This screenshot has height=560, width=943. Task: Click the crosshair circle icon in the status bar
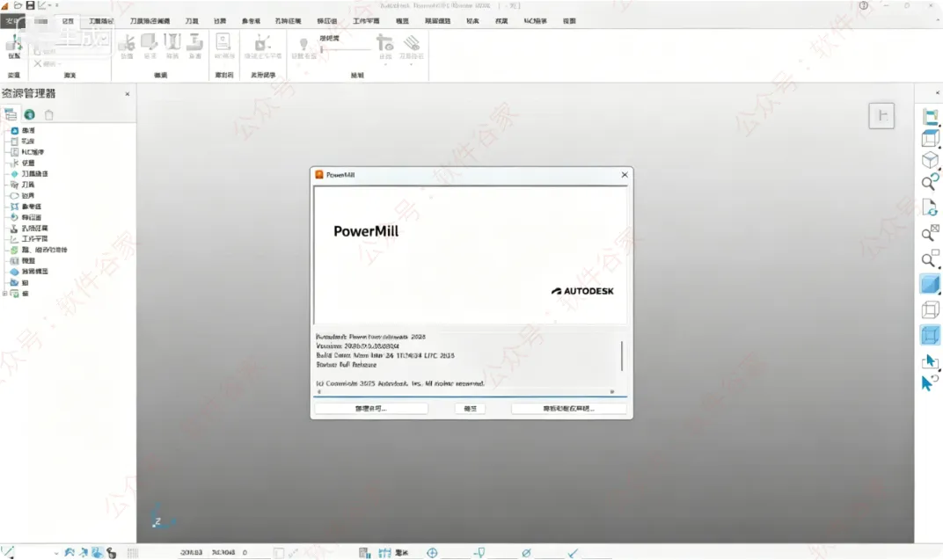(x=432, y=553)
